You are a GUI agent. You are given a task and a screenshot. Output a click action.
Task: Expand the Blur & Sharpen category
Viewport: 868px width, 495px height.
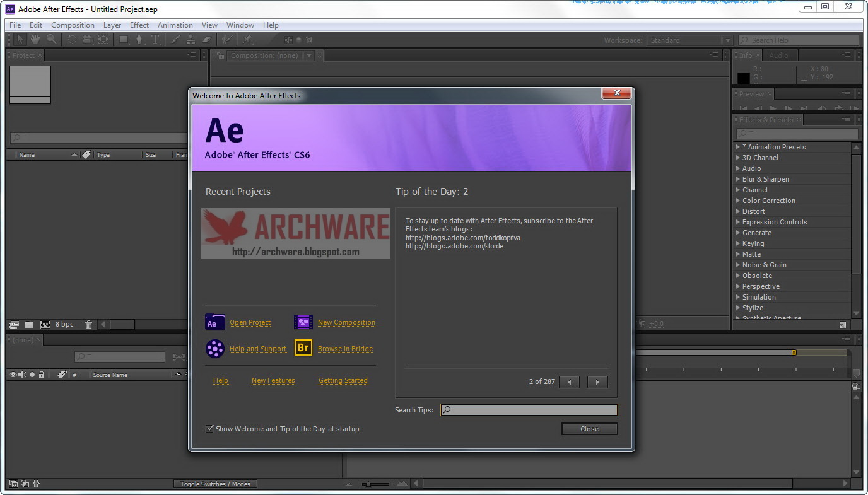[738, 179]
